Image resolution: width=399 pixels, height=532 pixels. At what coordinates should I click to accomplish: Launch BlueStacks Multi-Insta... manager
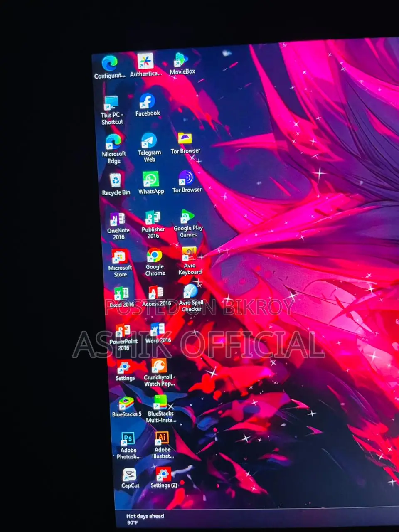(161, 409)
